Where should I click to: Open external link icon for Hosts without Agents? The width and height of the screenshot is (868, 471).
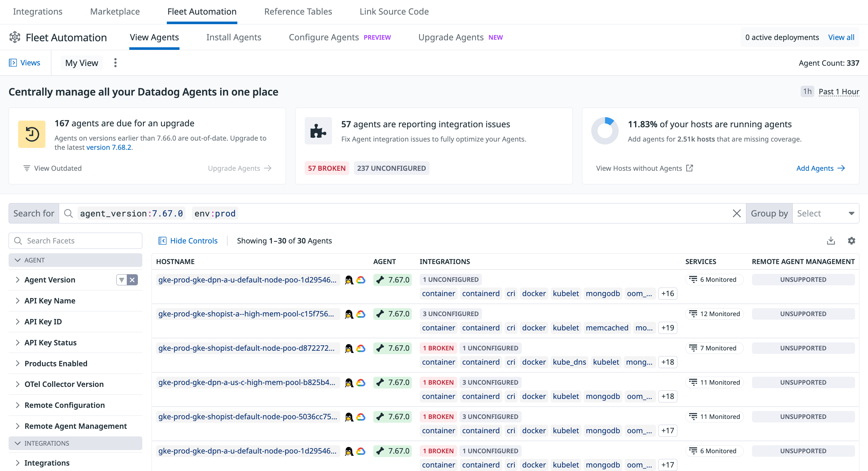click(689, 168)
